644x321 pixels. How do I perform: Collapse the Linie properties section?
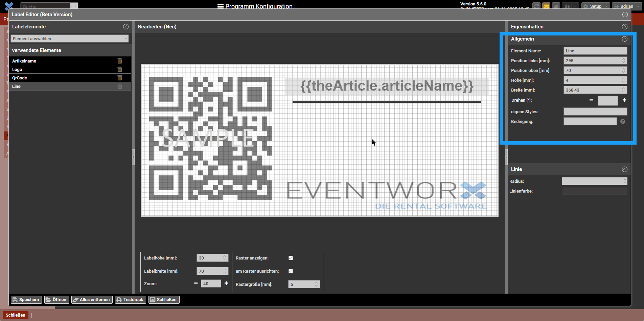click(x=624, y=169)
